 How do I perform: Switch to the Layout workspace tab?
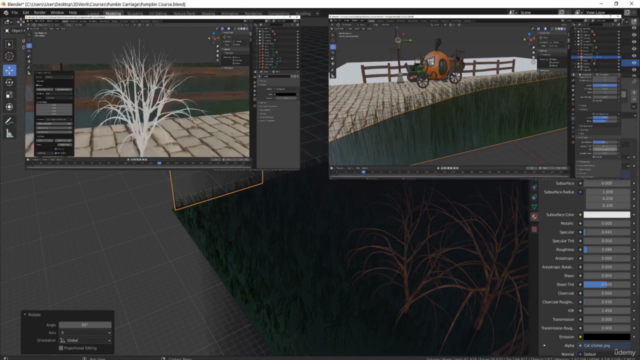coord(93,13)
